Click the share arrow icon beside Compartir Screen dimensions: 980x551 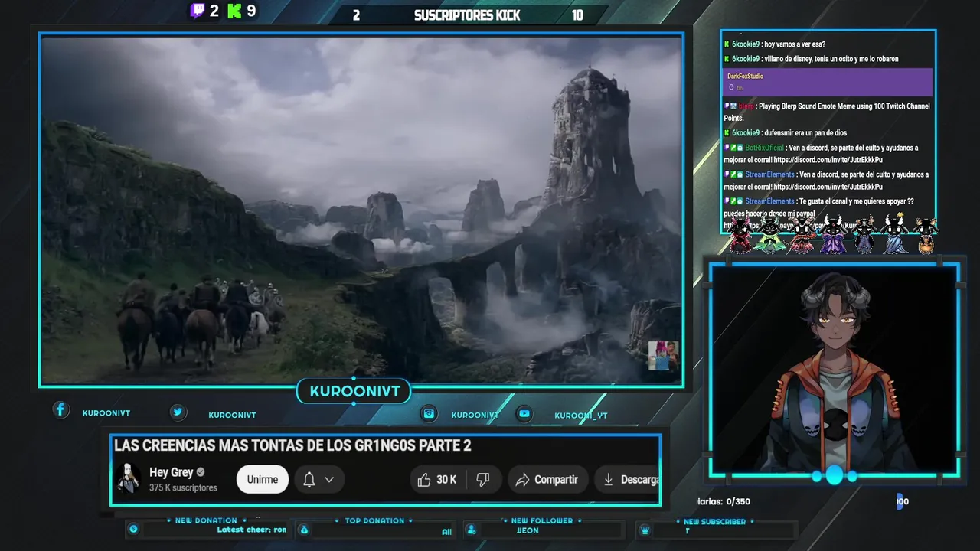pyautogui.click(x=523, y=480)
